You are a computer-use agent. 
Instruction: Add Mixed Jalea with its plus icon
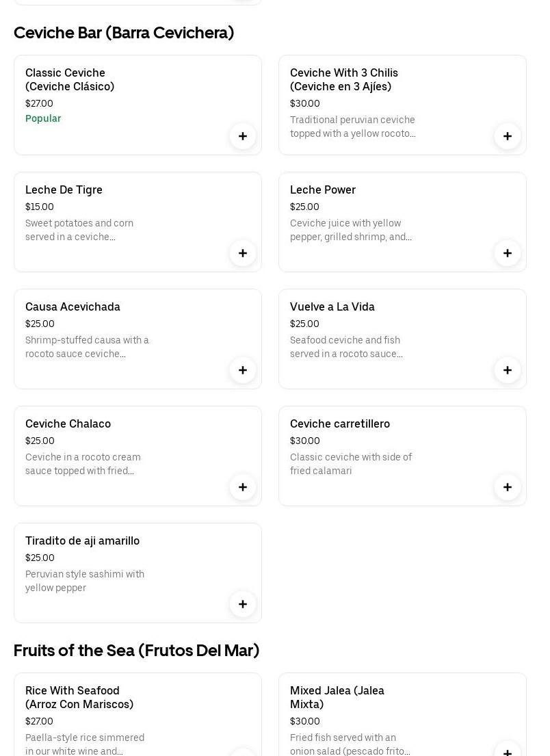pos(508,751)
